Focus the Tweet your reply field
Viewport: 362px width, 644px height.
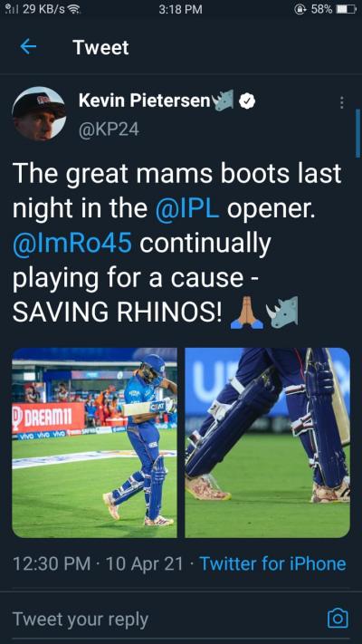click(x=164, y=620)
